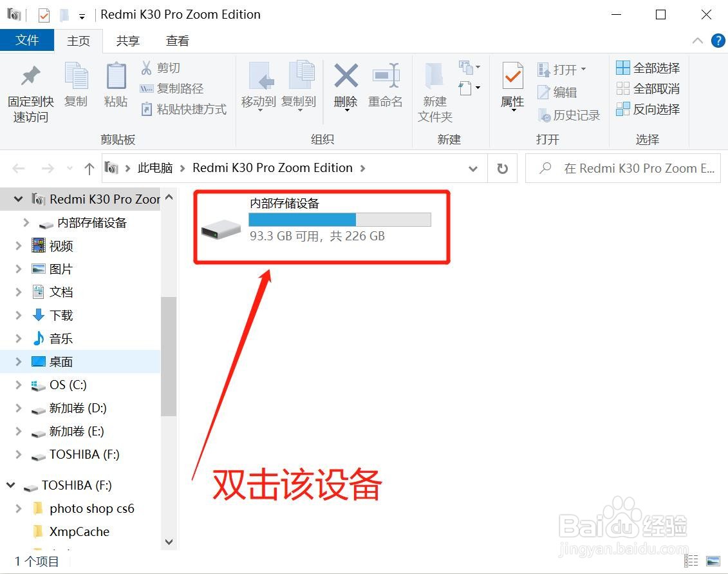Click History (历史记录) icon
728x574 pixels.
point(544,115)
